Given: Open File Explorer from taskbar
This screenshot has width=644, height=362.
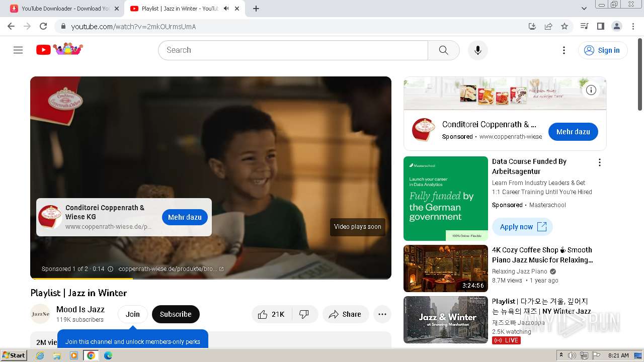Looking at the screenshot, I should 57,355.
